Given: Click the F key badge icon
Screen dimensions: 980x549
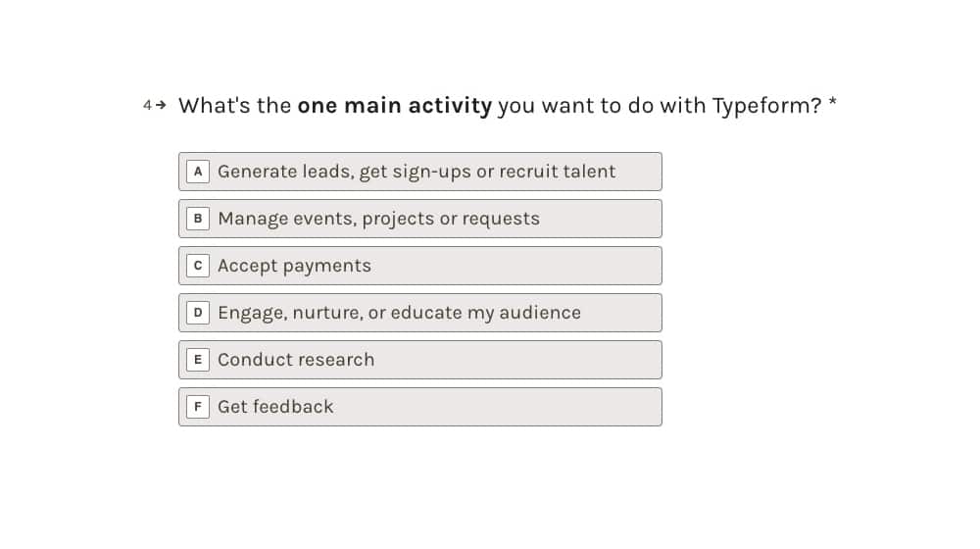Looking at the screenshot, I should coord(198,407).
